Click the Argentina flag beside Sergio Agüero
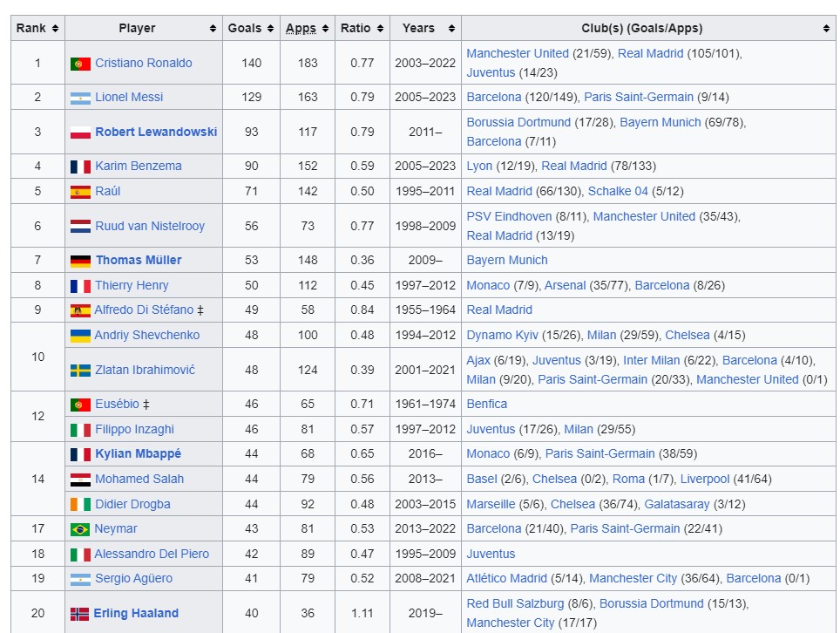Screen dimensions: 840x633 click(80, 580)
